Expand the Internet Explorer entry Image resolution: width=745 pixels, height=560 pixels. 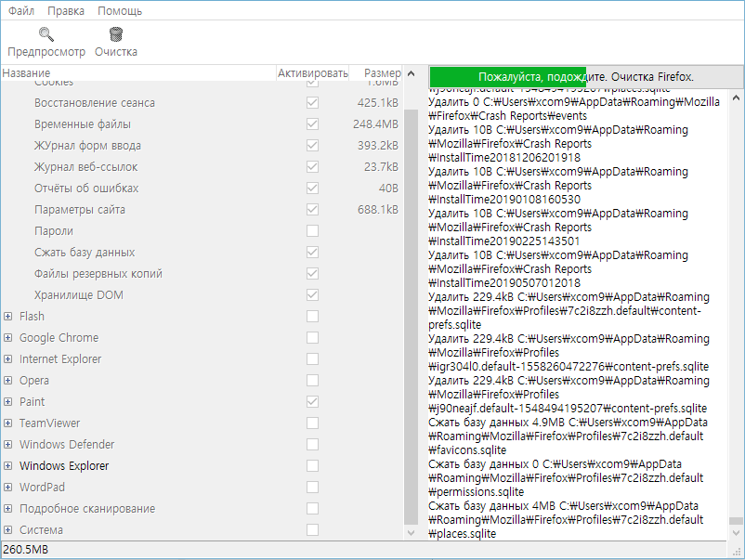pos(8,358)
